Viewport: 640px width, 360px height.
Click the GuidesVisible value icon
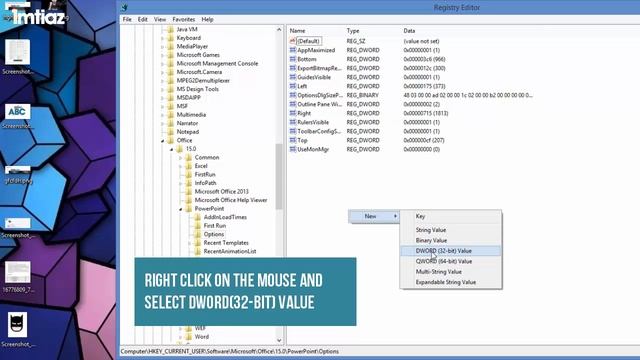(x=293, y=77)
